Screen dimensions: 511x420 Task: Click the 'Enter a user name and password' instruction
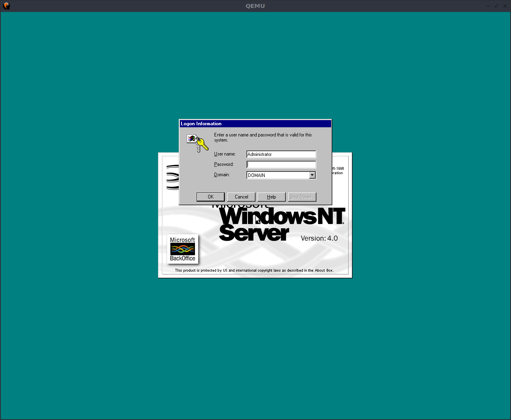[x=263, y=137]
